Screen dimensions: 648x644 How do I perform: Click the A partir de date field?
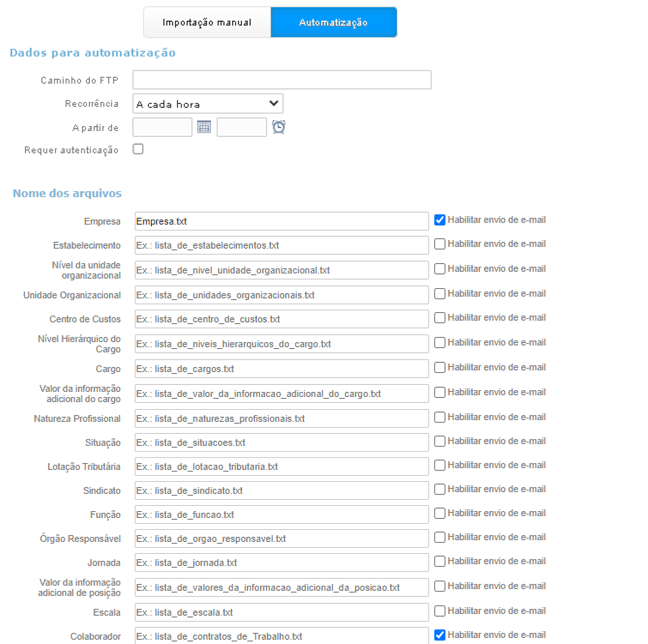coord(162,127)
